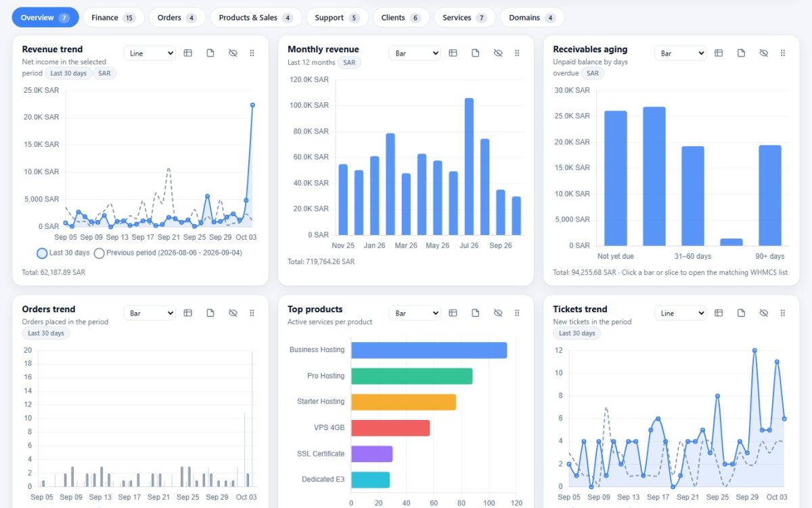This screenshot has width=812, height=508.
Task: Open Top products chart type dropdown
Action: point(415,313)
